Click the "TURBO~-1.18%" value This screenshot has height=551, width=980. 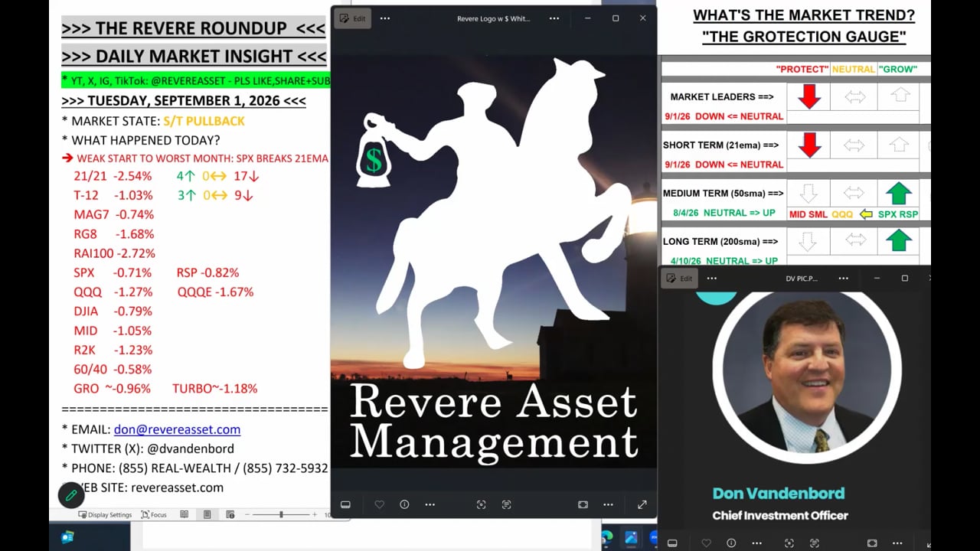tap(215, 389)
